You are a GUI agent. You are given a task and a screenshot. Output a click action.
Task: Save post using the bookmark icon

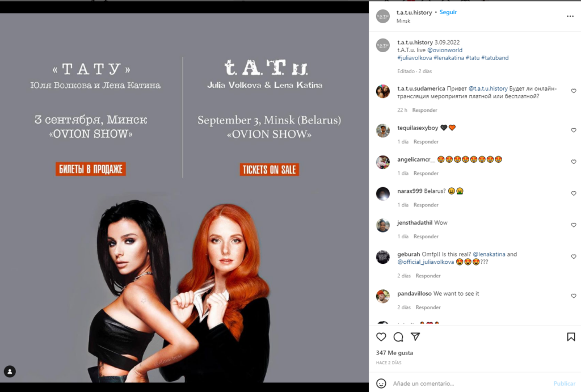click(x=571, y=337)
